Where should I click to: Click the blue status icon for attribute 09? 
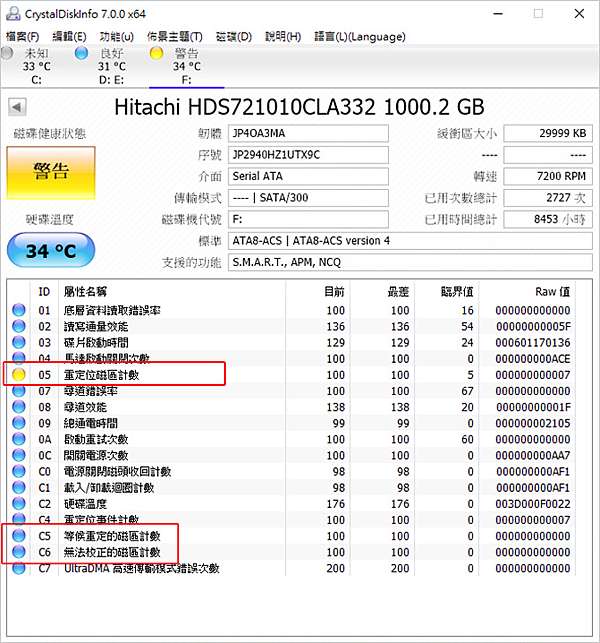18,423
